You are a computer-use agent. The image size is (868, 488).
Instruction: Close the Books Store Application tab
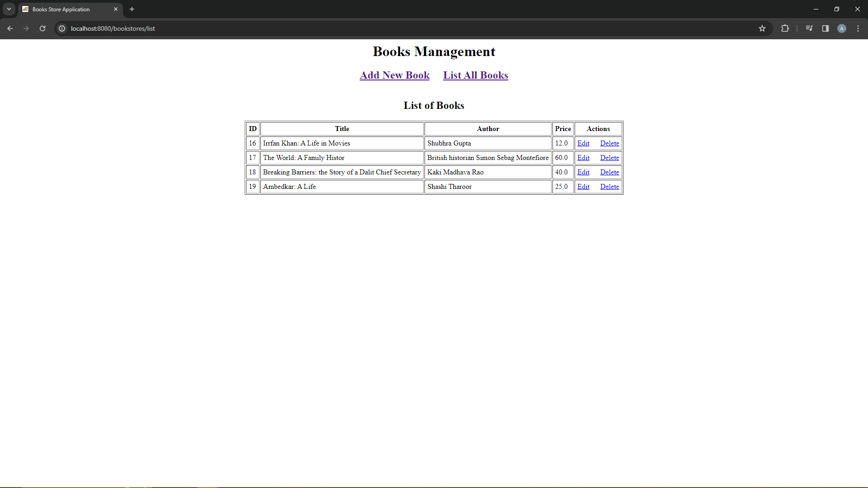(116, 9)
